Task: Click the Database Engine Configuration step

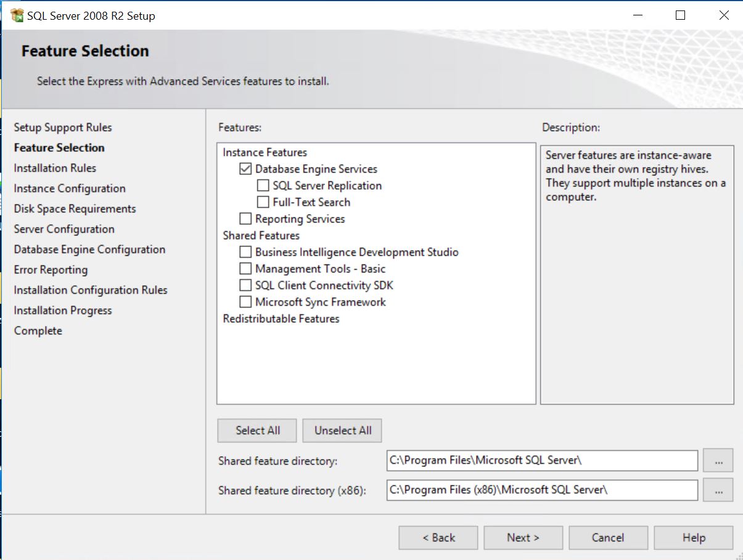Action: (x=89, y=250)
